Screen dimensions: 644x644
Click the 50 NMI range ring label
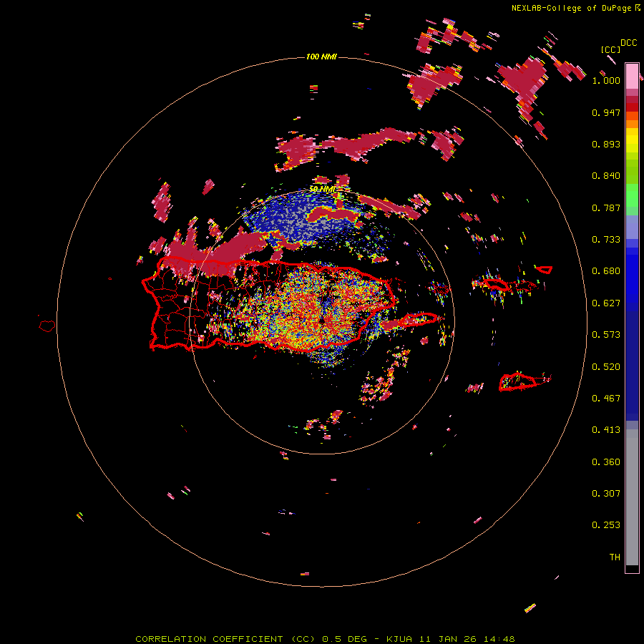(x=323, y=190)
